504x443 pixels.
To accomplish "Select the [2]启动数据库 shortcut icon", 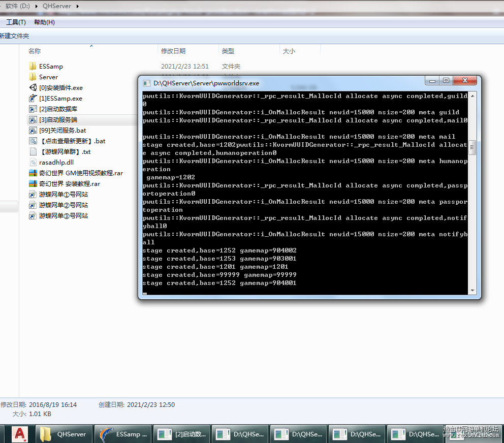I will click(x=33, y=109).
